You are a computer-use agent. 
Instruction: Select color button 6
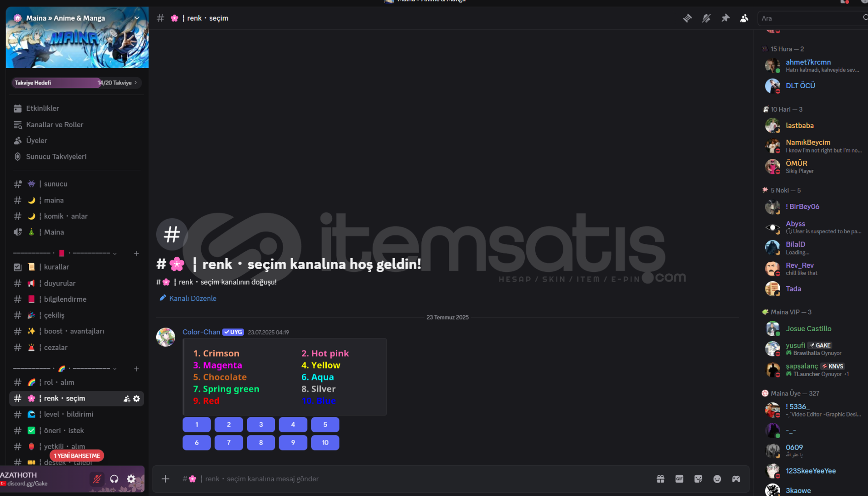click(197, 443)
